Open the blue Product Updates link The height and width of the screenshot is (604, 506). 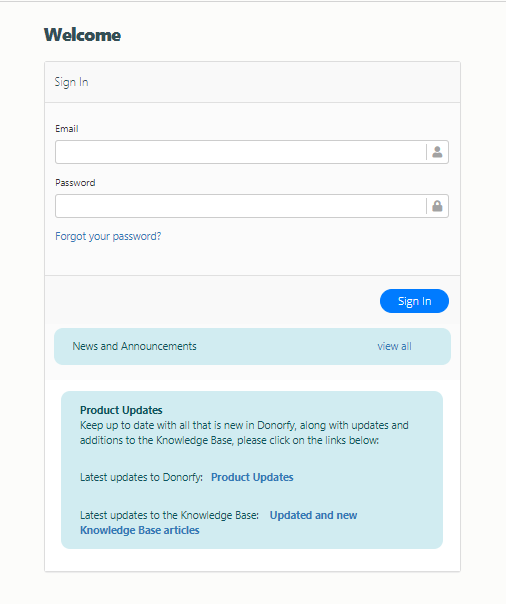[252, 477]
